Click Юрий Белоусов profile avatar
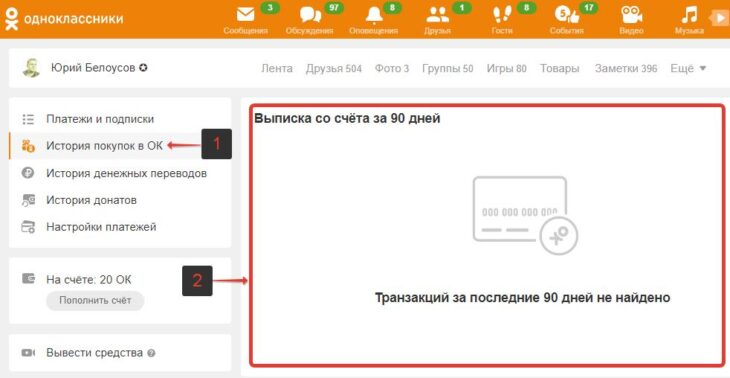 pos(31,68)
